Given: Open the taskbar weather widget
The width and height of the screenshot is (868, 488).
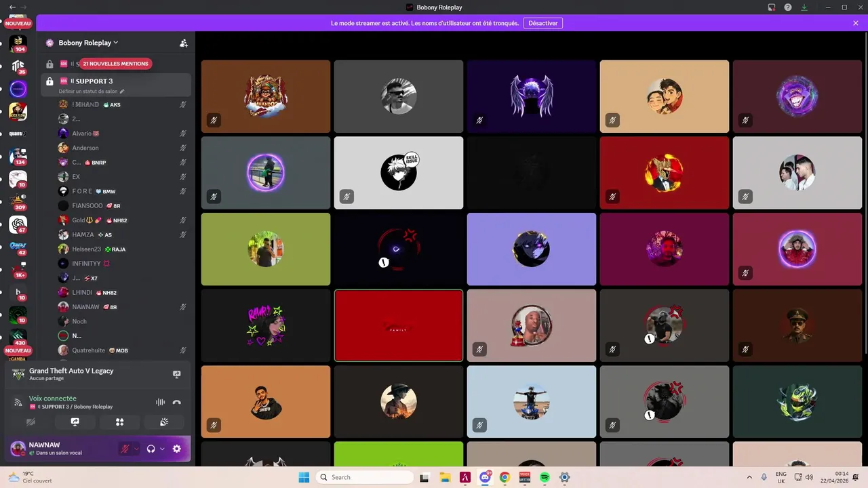Looking at the screenshot, I should [31, 477].
